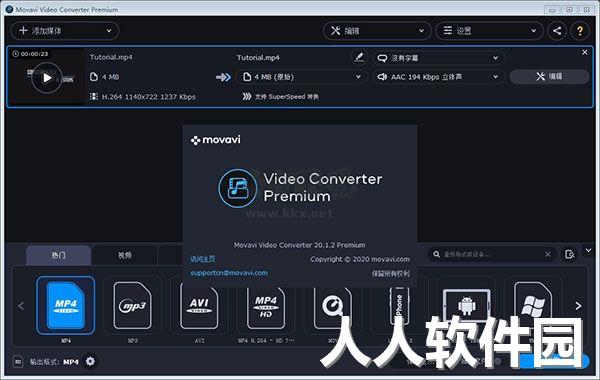Expand the subtitles dropdown (没有字幕)

(x=439, y=58)
